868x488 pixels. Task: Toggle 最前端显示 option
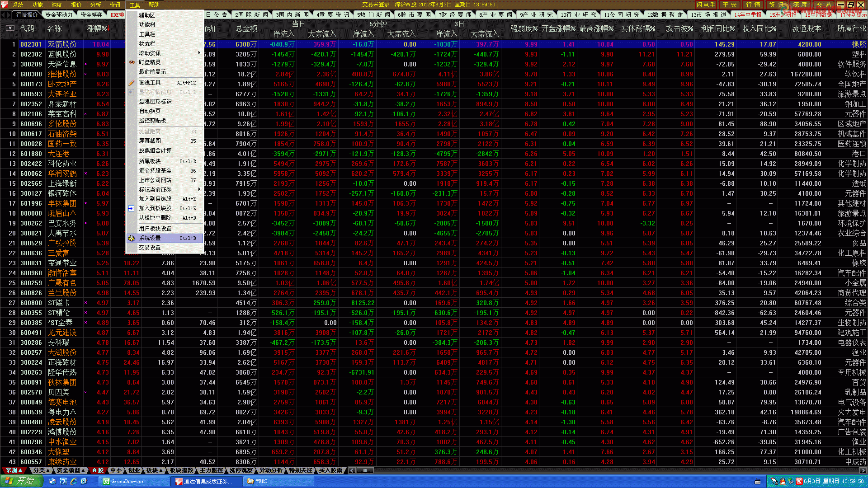click(x=165, y=72)
